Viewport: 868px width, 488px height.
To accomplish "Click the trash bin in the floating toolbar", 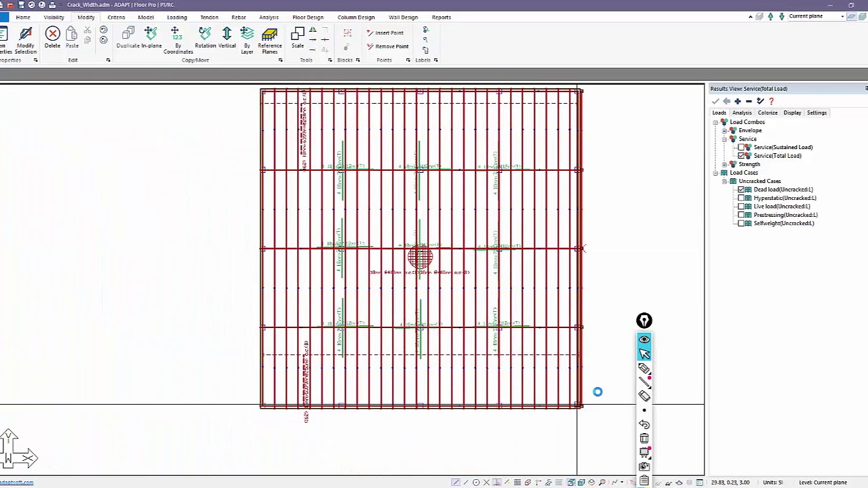I will coord(644,439).
